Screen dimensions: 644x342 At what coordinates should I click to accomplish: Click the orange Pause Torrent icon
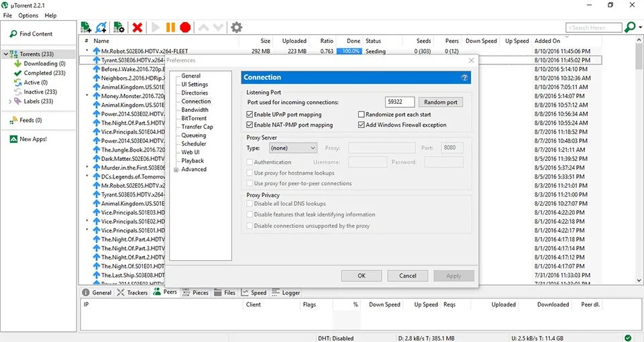click(170, 27)
